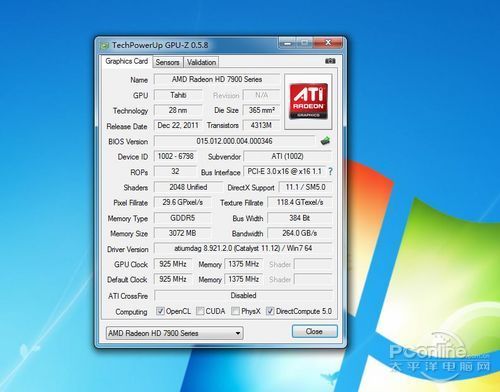This screenshot has width=500, height=392.
Task: Toggle the OpenCL checkbox
Action: coord(160,311)
